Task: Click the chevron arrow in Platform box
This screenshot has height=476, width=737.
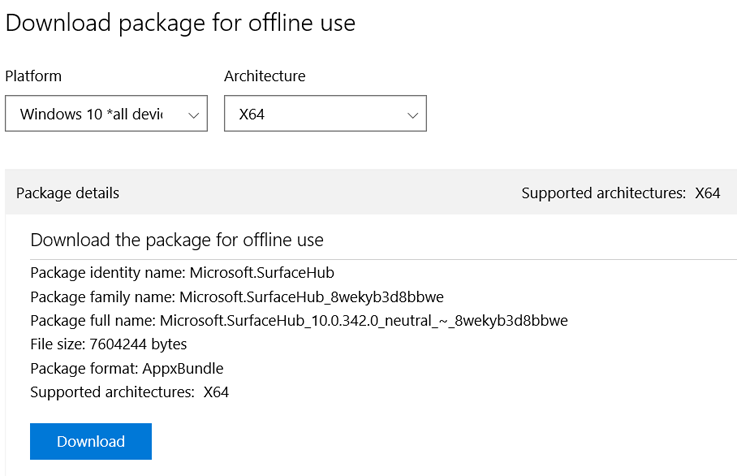Action: point(194,115)
